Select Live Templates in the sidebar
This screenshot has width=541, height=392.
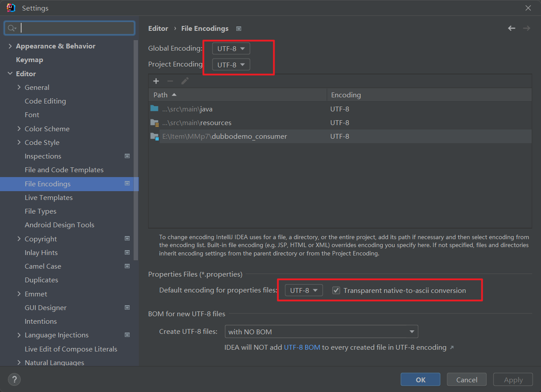coord(49,197)
